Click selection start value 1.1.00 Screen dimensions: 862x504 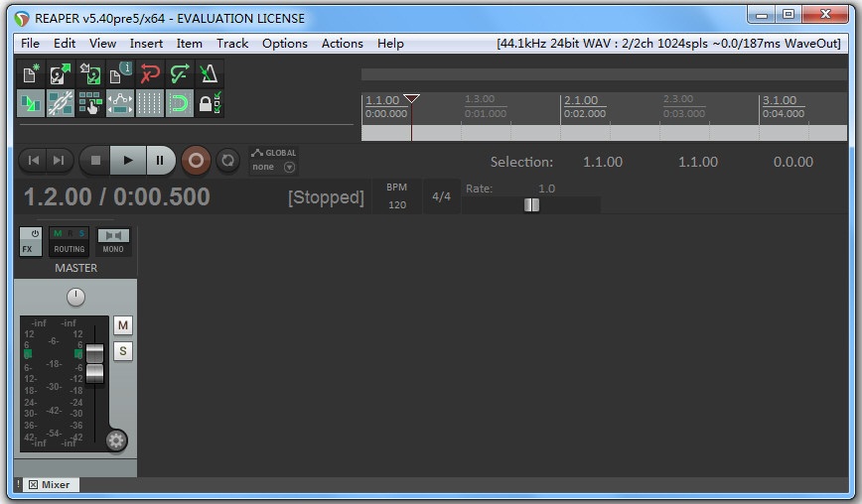603,162
